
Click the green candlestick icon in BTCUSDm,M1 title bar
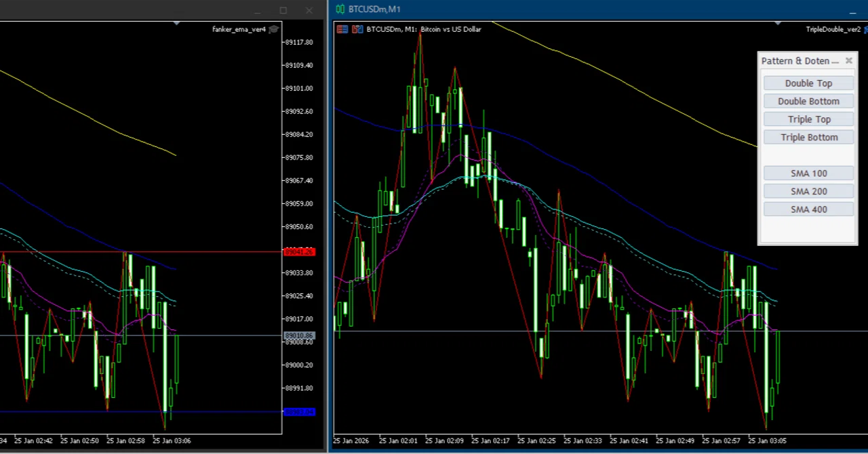340,9
